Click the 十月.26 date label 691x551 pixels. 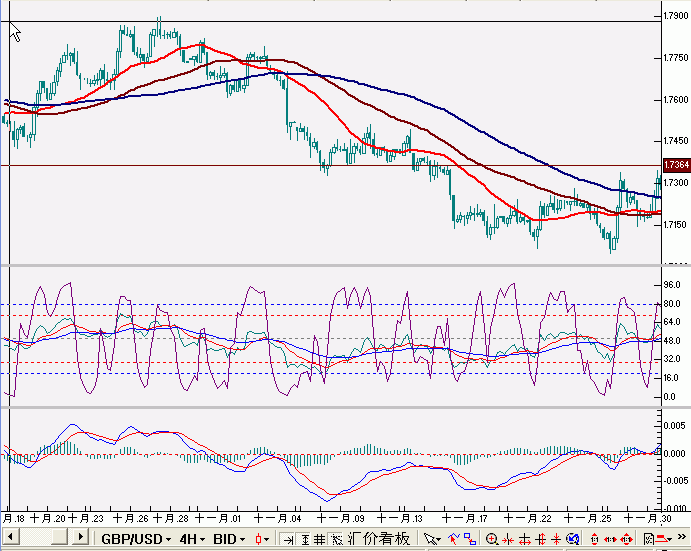pyautogui.click(x=131, y=518)
